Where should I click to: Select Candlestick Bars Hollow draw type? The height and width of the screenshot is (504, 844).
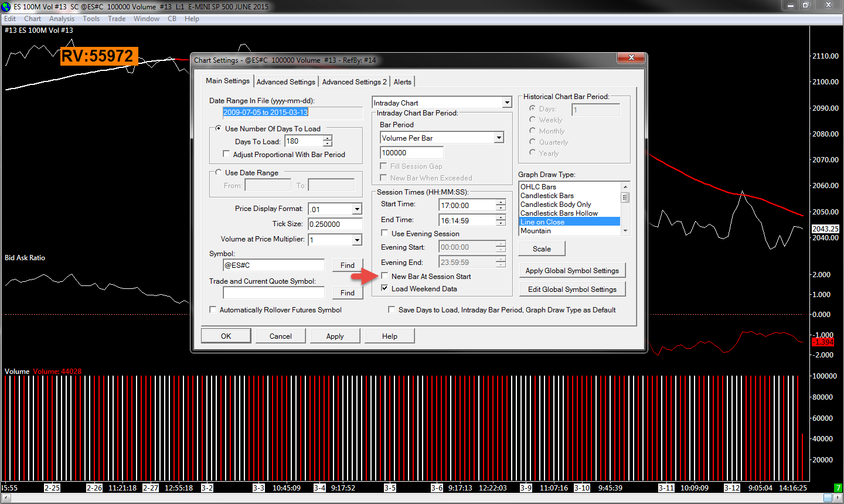(x=570, y=213)
